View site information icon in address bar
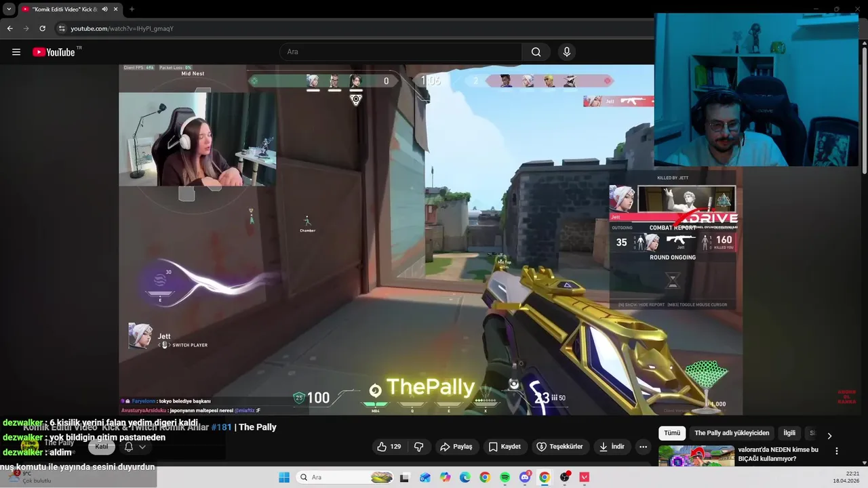 pyautogui.click(x=62, y=28)
